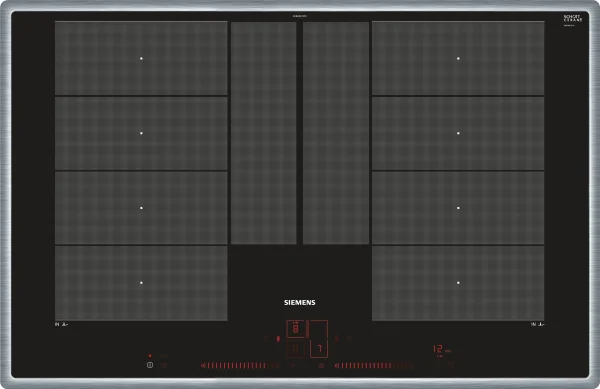The width and height of the screenshot is (600, 389).
Task: Tap the lit red symbol left of the 8 display
Action: 278,339
